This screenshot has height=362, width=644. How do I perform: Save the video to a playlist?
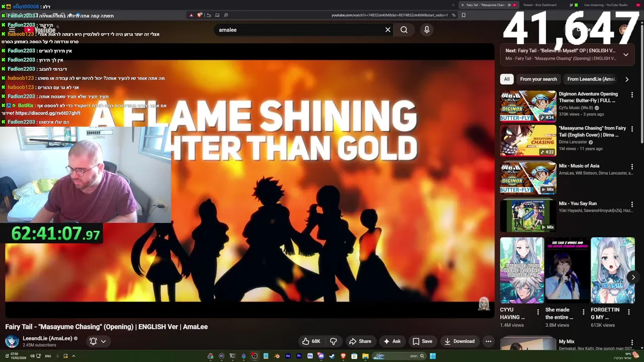423,341
